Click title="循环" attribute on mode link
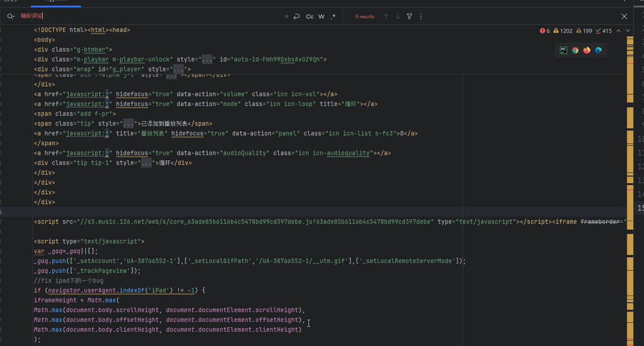644x346 pixels. coord(340,104)
